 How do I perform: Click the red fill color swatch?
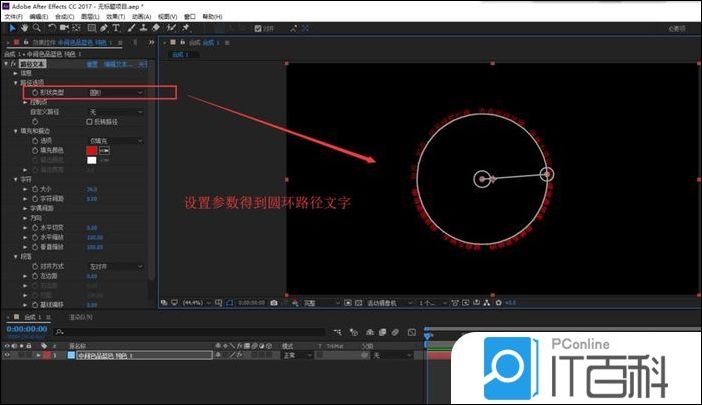(92, 151)
